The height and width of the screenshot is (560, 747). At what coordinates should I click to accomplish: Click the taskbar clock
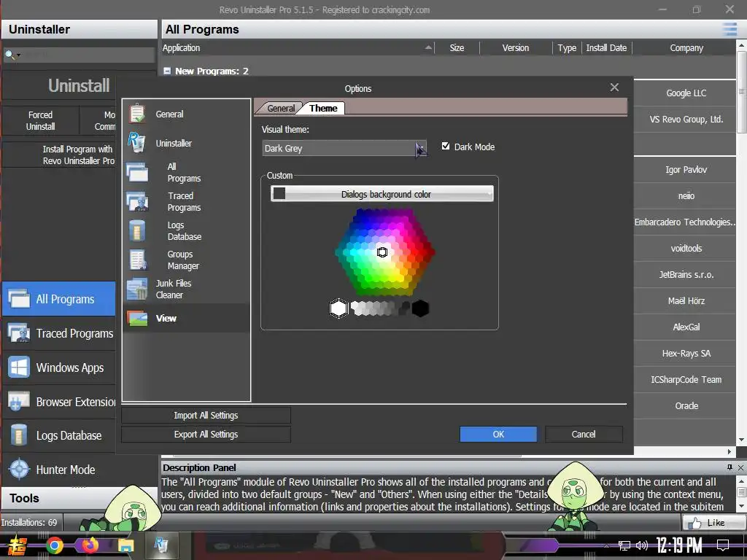[679, 545]
